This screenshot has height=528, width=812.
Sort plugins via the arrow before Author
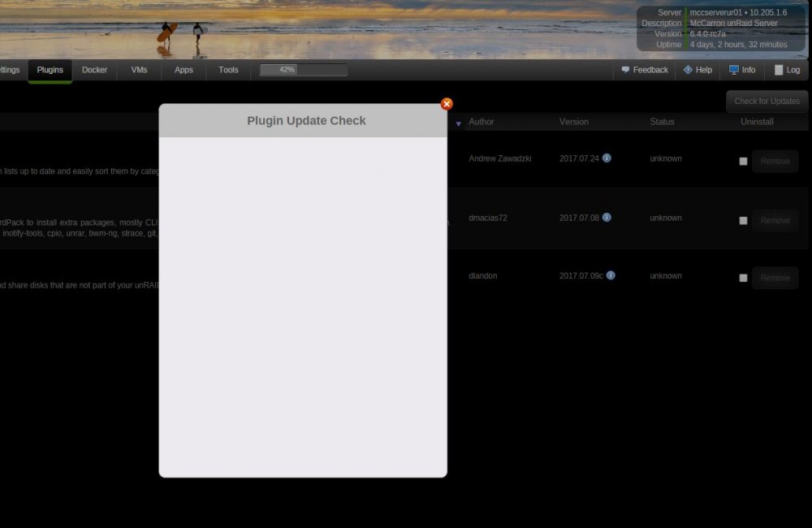click(x=458, y=123)
